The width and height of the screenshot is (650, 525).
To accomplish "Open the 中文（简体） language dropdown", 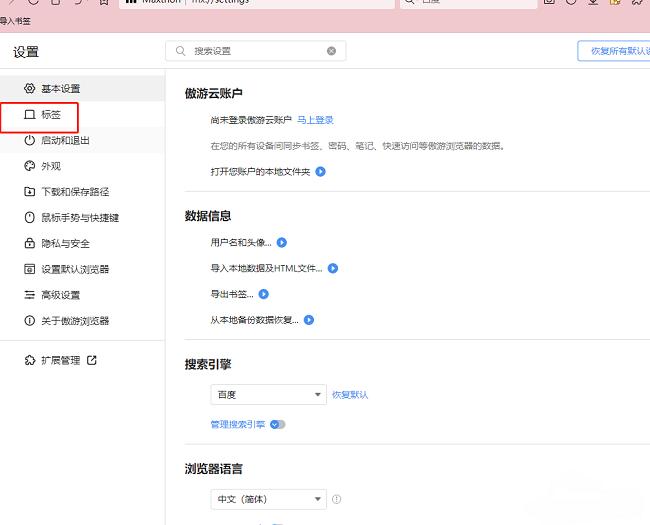I will (268, 499).
